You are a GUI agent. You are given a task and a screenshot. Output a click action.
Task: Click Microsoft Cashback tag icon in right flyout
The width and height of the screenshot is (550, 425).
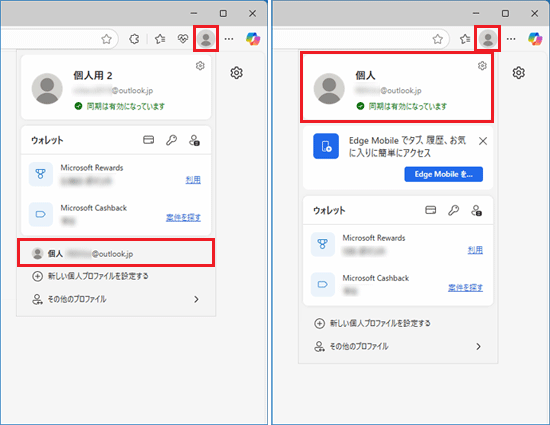point(323,284)
